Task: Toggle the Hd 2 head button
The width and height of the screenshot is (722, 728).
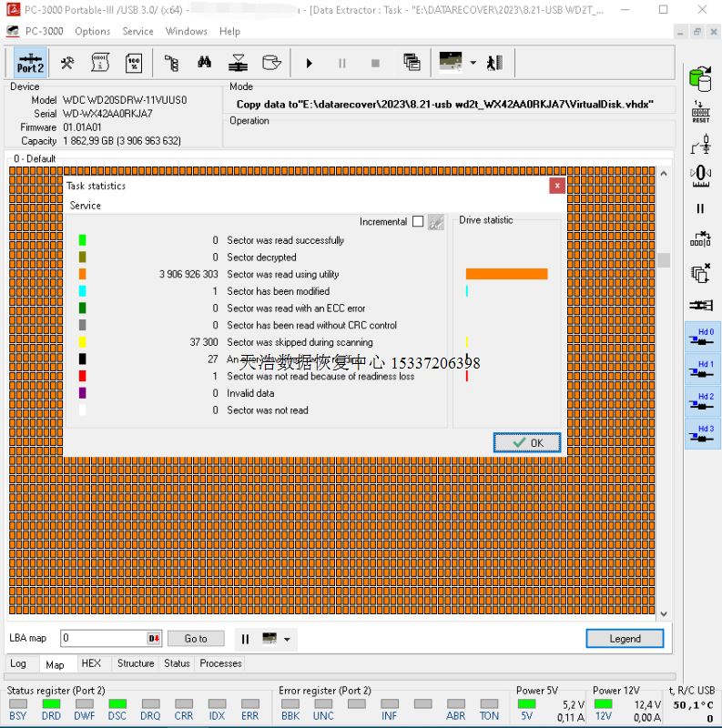Action: click(701, 402)
